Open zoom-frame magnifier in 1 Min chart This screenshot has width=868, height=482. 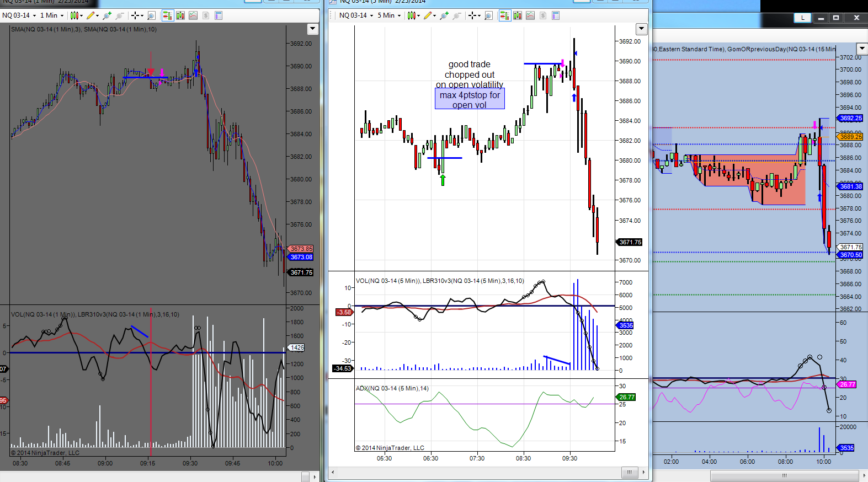(151, 15)
